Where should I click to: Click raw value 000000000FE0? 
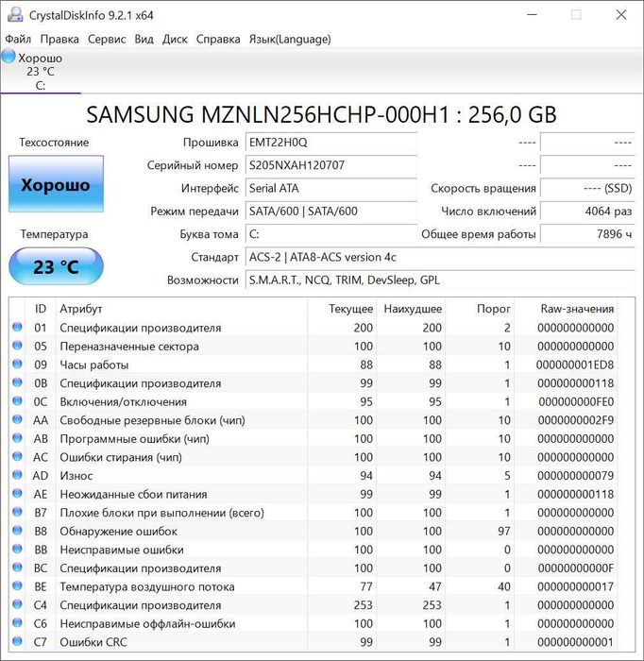pyautogui.click(x=576, y=401)
